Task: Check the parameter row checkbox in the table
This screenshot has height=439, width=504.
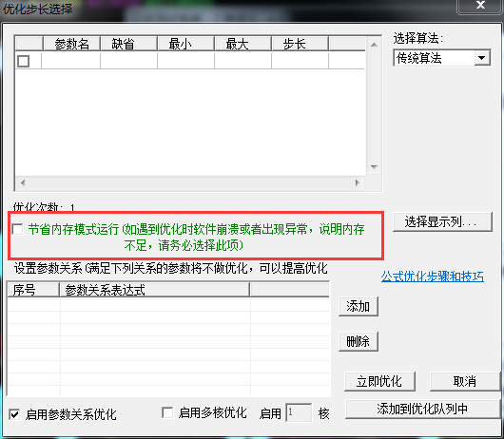Action: click(23, 61)
